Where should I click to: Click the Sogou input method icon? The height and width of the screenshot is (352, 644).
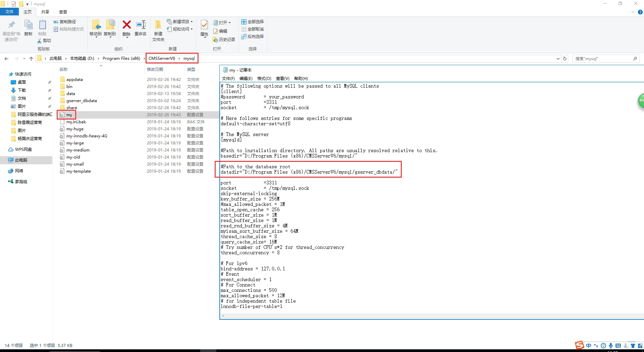coord(579,345)
